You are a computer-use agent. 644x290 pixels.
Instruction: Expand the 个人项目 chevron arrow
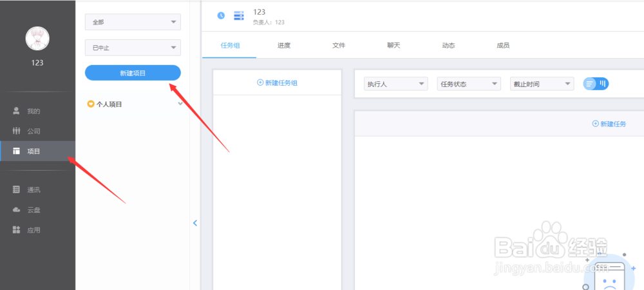[180, 104]
